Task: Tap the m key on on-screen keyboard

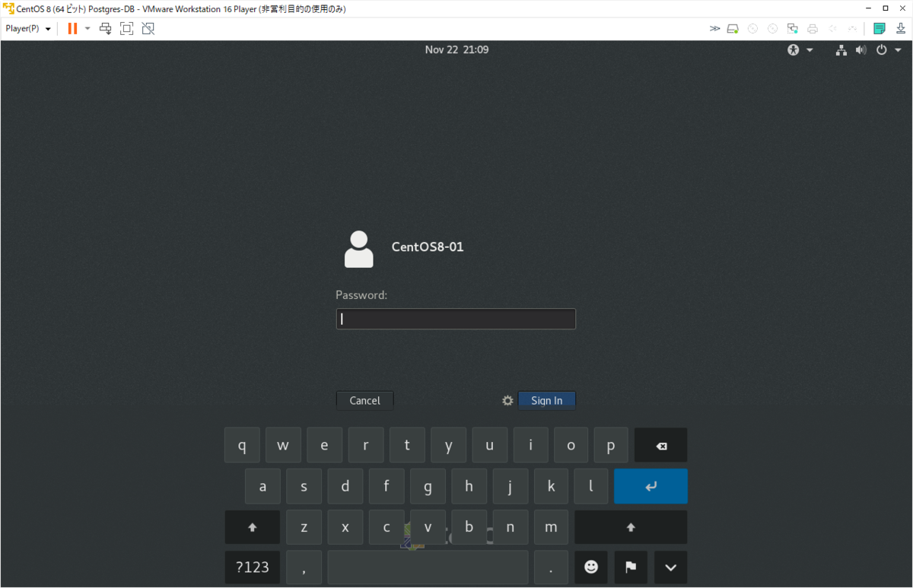Action: (552, 527)
